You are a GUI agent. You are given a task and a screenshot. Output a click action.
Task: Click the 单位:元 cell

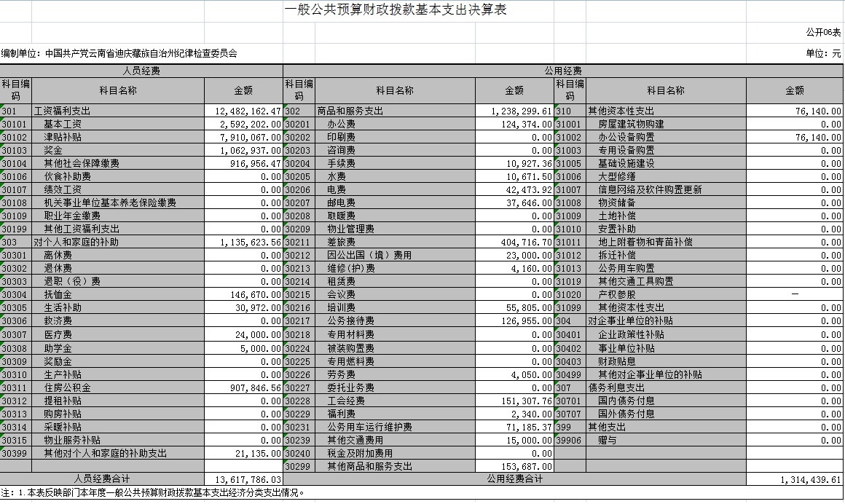click(x=823, y=53)
